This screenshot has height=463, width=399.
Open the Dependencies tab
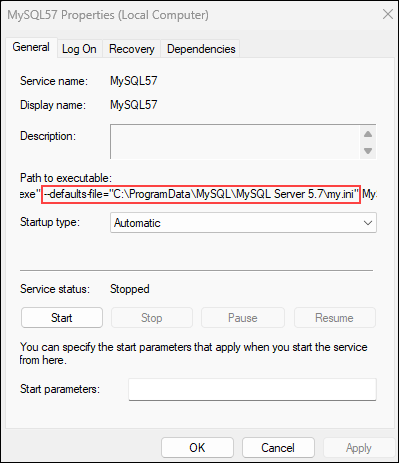point(201,49)
